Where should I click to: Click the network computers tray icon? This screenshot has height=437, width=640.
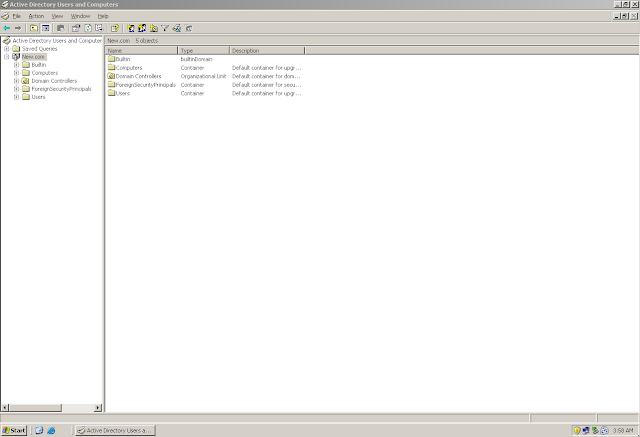coord(586,430)
